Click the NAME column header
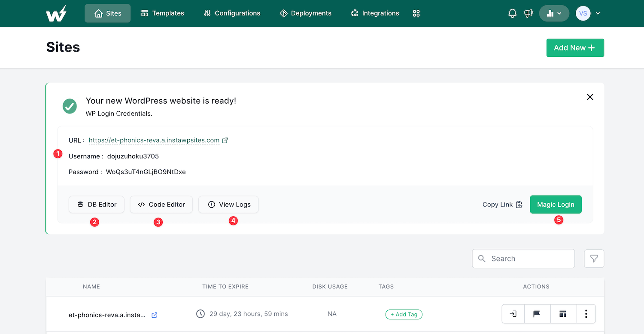644x334 pixels. click(91, 286)
